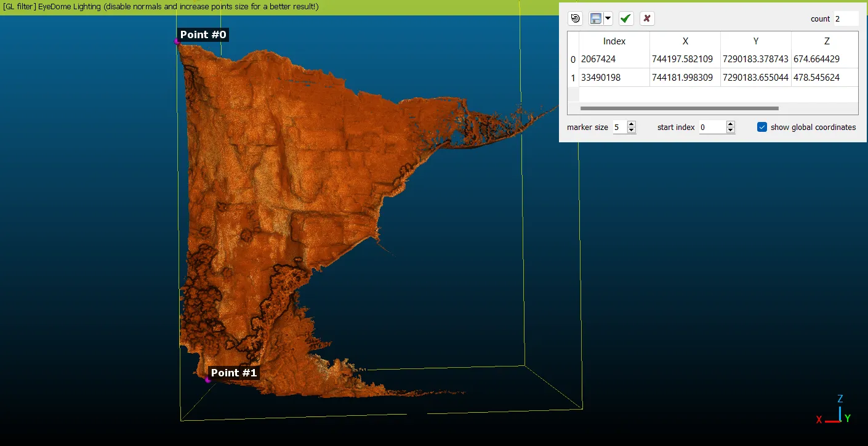Click the horizontal scrollbar of the points table
Screen dimensions: 868x446
[x=679, y=108]
